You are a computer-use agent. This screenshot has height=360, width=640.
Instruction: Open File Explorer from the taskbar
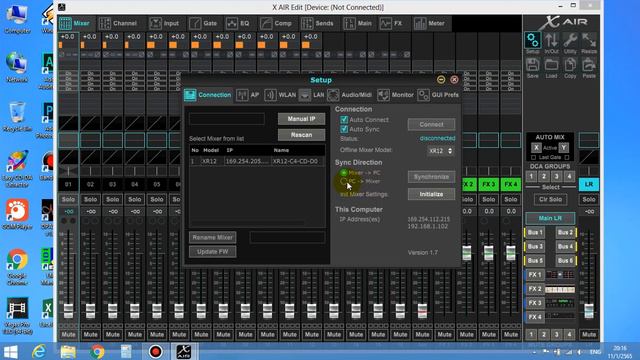(x=68, y=351)
